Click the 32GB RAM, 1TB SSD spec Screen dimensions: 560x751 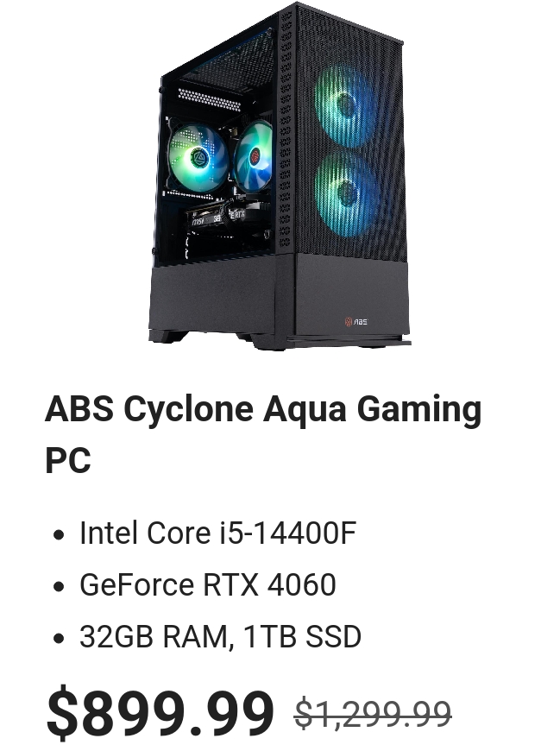click(220, 636)
